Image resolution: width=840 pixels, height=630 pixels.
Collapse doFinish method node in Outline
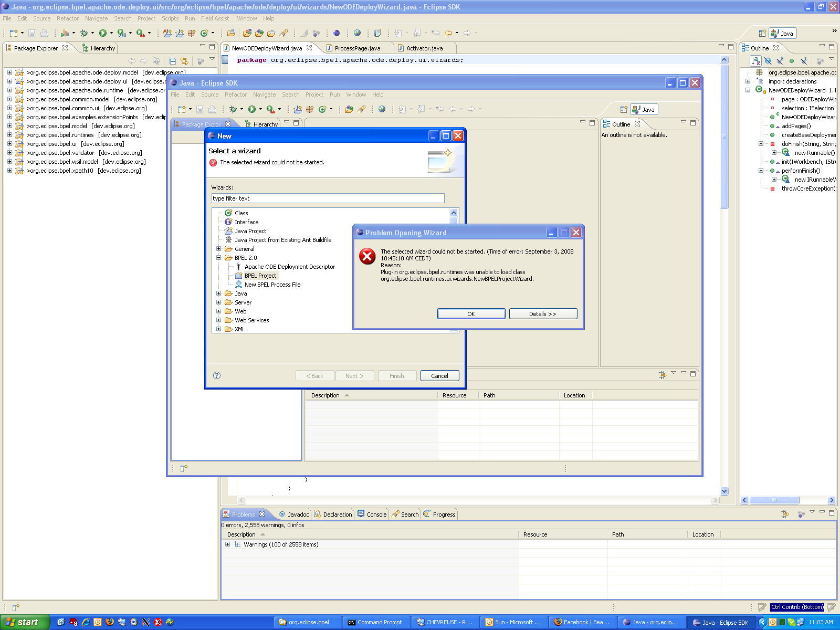[x=761, y=144]
